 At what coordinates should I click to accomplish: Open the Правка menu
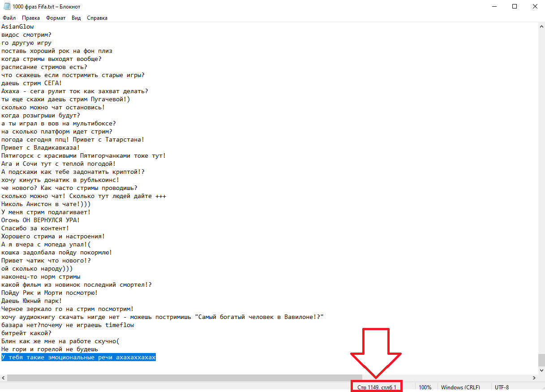click(x=31, y=18)
